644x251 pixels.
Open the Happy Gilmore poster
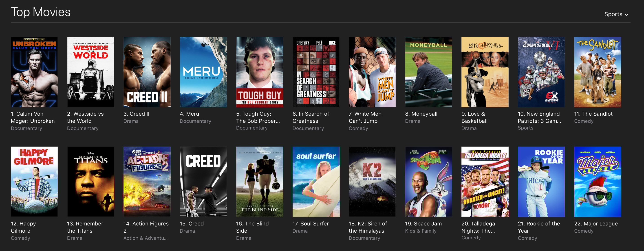tap(34, 182)
